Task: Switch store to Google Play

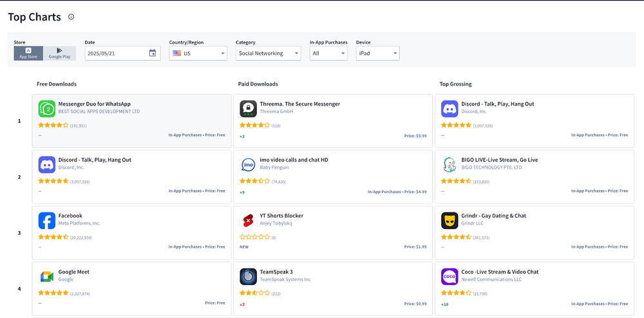Action: click(x=59, y=53)
